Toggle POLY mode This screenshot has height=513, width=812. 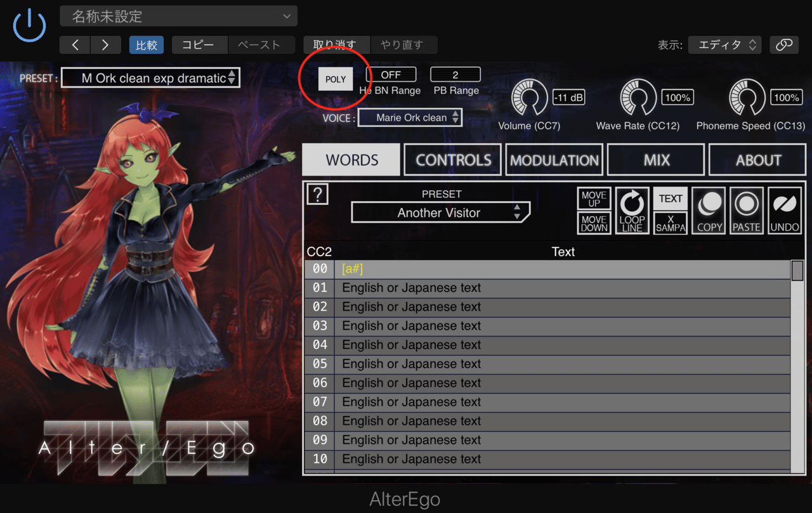[335, 79]
